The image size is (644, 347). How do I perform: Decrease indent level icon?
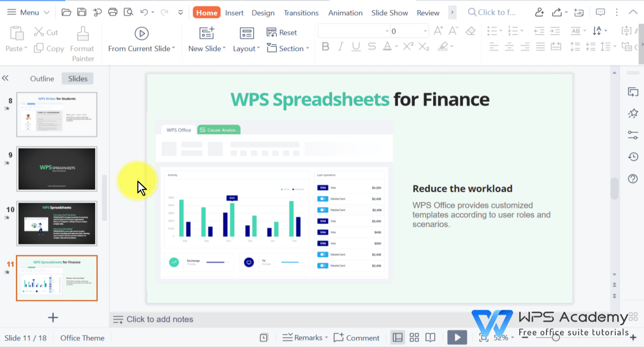pos(539,31)
